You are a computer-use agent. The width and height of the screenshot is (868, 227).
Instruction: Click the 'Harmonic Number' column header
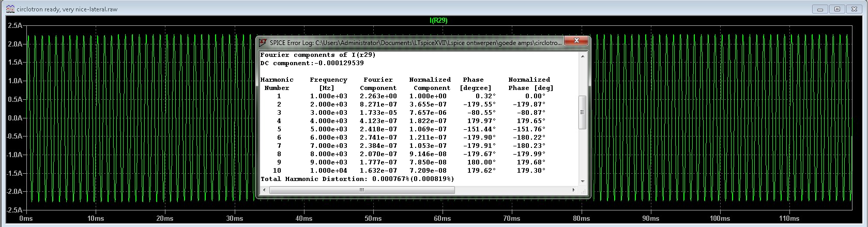tap(277, 84)
